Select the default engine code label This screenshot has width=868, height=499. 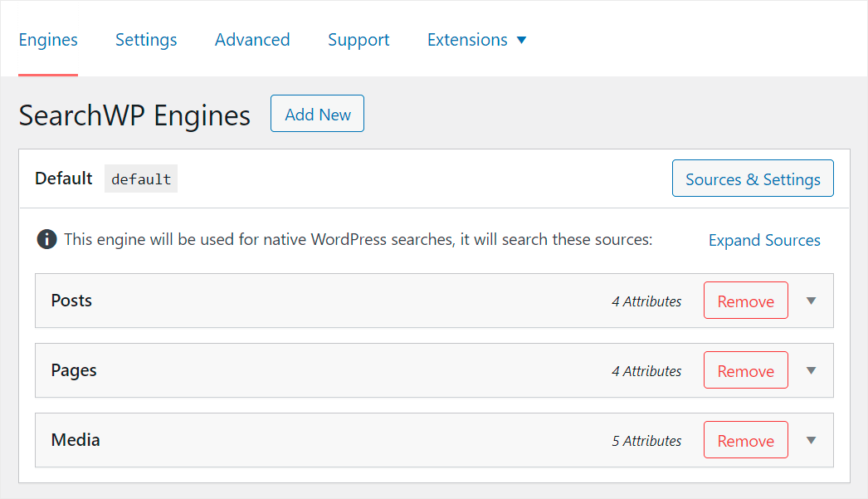pos(140,178)
